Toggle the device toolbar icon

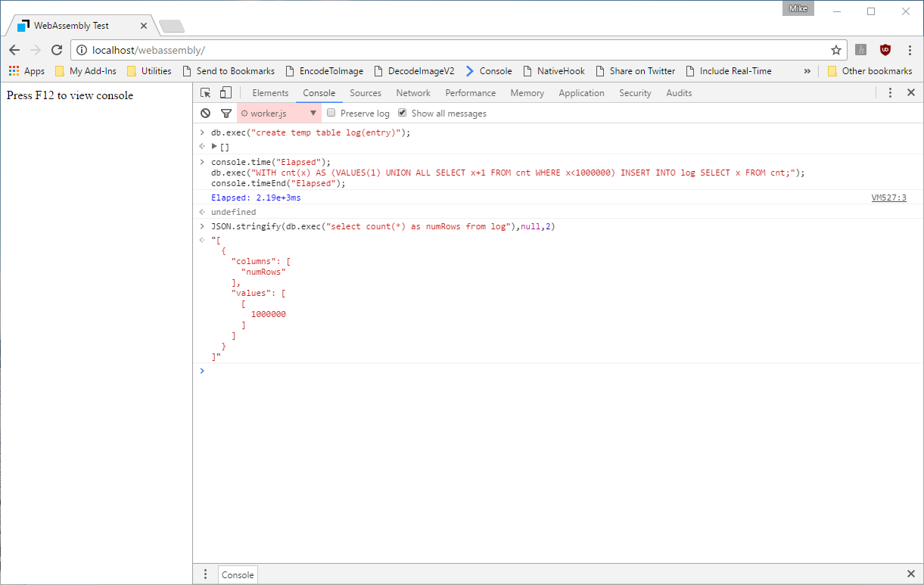coord(226,93)
